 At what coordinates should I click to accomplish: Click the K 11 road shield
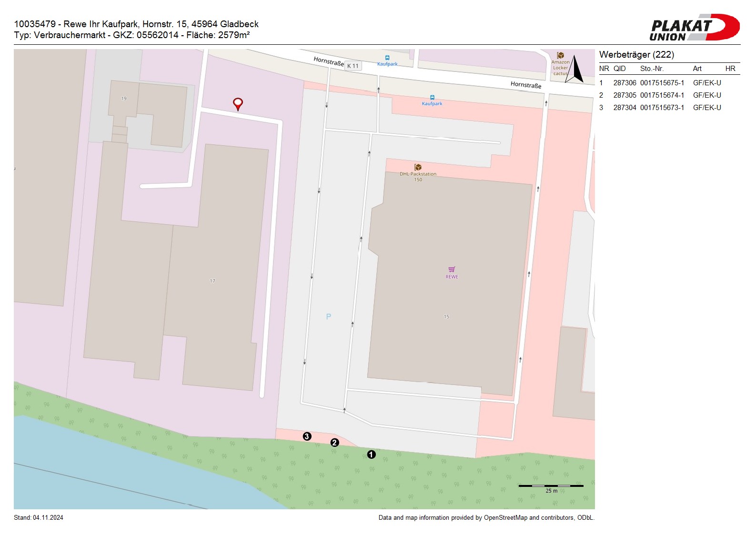tap(353, 66)
